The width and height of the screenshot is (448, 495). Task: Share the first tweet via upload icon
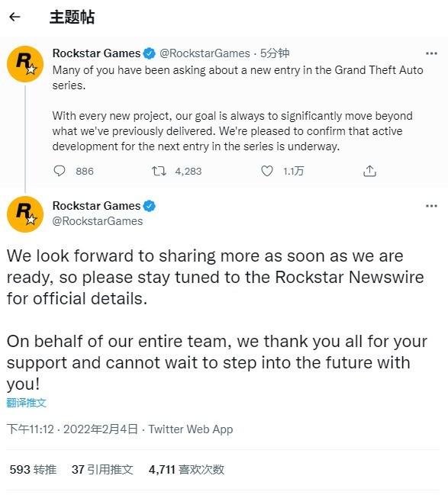pos(369,171)
